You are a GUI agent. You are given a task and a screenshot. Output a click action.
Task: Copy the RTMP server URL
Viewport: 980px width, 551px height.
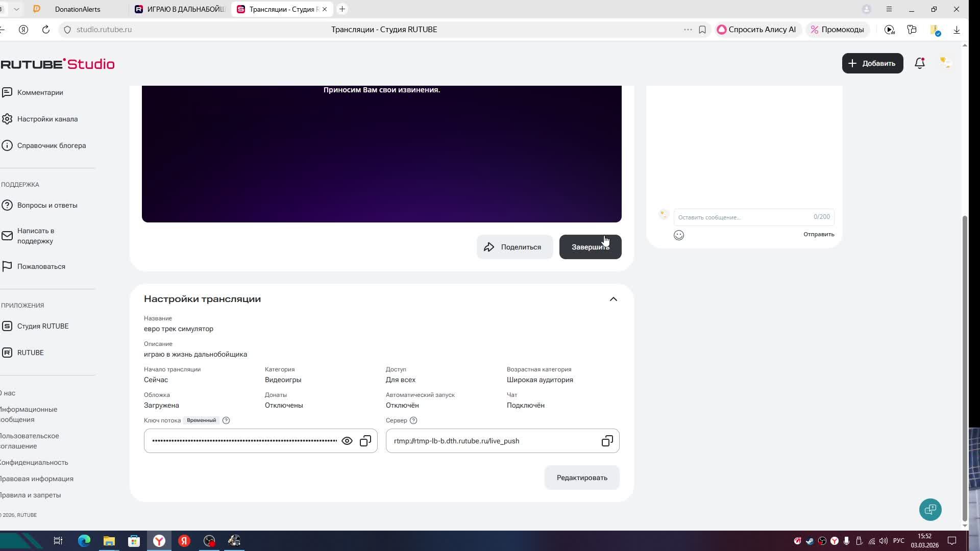click(607, 441)
